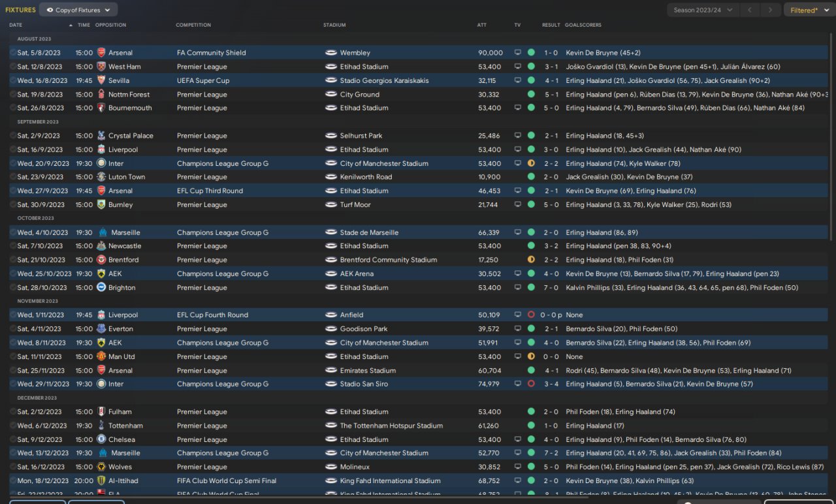Open the Copy of Fixtures view dropdown
The image size is (836, 504).
(x=78, y=10)
